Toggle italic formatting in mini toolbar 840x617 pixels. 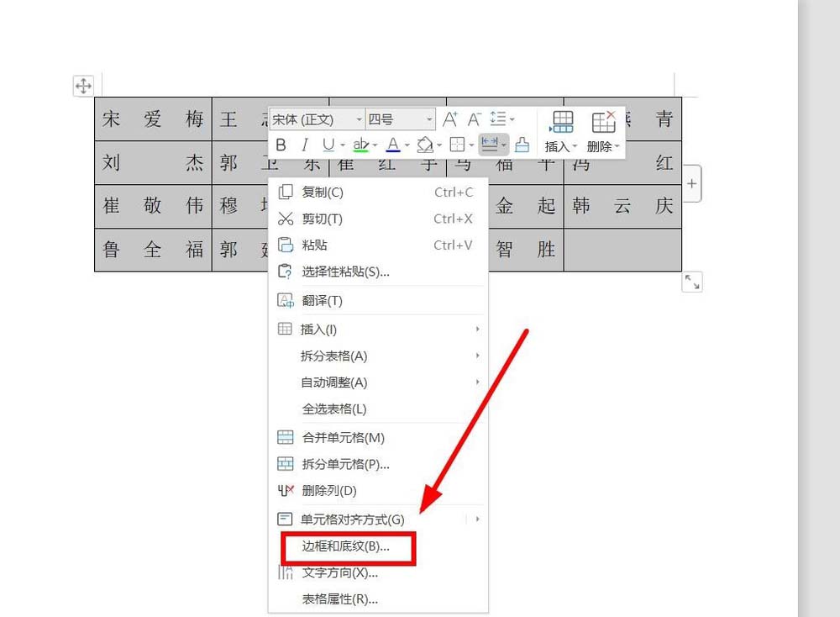304,145
